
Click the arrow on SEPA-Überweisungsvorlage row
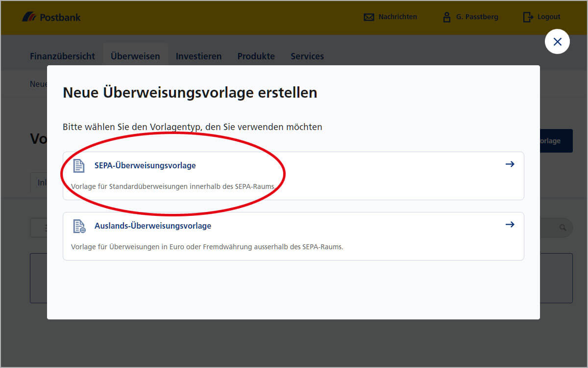point(510,164)
